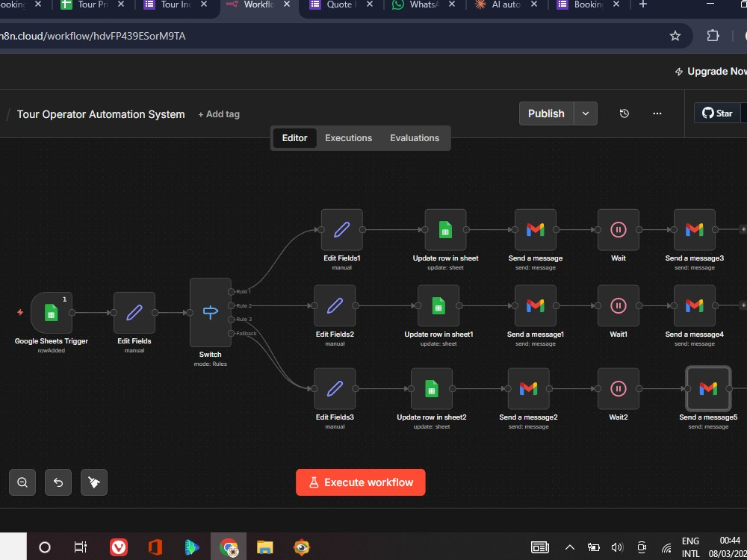Select the Send a message5 Gmail node
The width and height of the screenshot is (747, 560).
[x=708, y=388]
